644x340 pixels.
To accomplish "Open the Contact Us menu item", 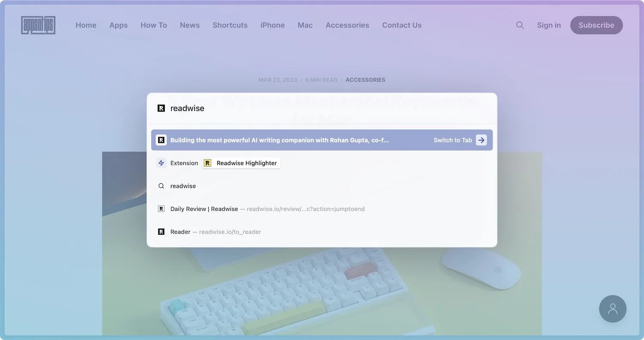I will click(x=402, y=25).
